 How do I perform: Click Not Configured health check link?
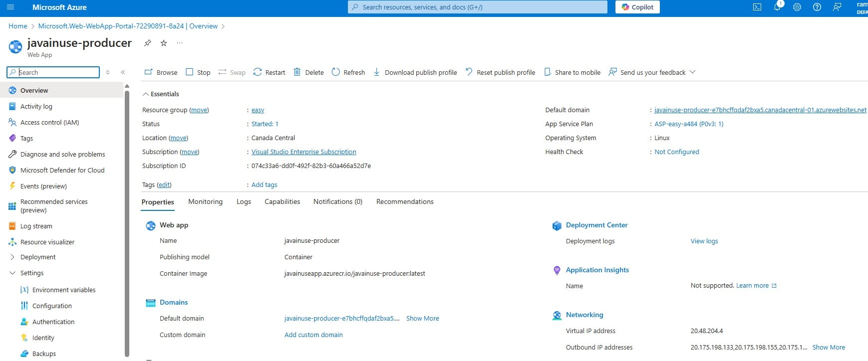[x=676, y=152]
